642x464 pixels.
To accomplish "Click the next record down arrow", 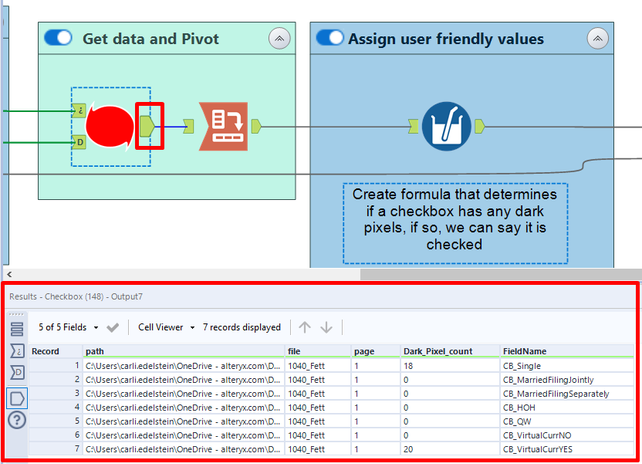I will coord(326,327).
